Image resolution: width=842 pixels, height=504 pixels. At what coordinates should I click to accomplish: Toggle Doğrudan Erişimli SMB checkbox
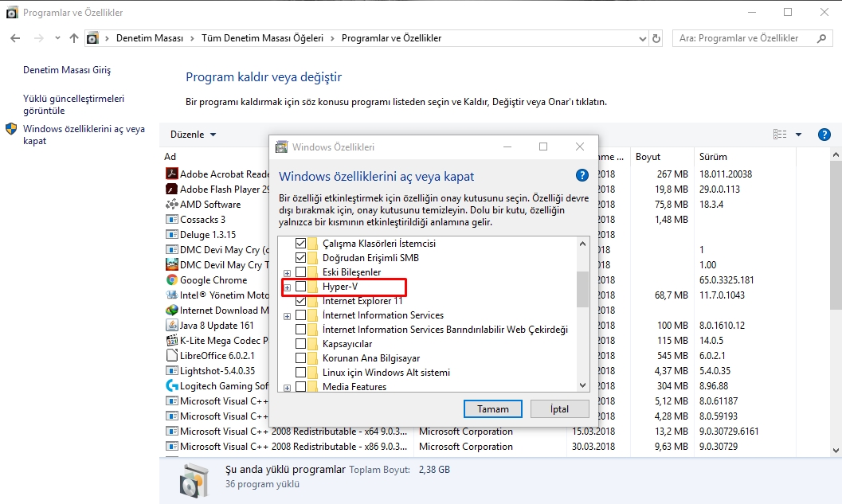[301, 258]
